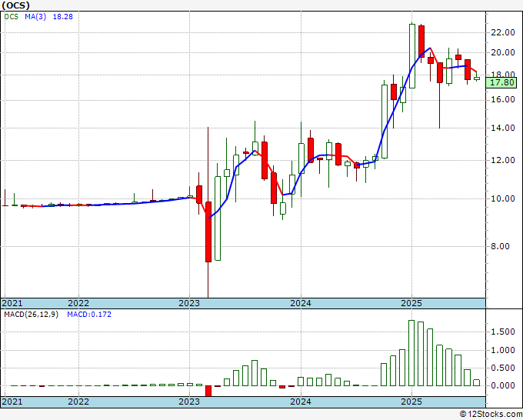Click 2023 on the MACD panel timeline
The height and width of the screenshot is (420, 523).
[189, 402]
